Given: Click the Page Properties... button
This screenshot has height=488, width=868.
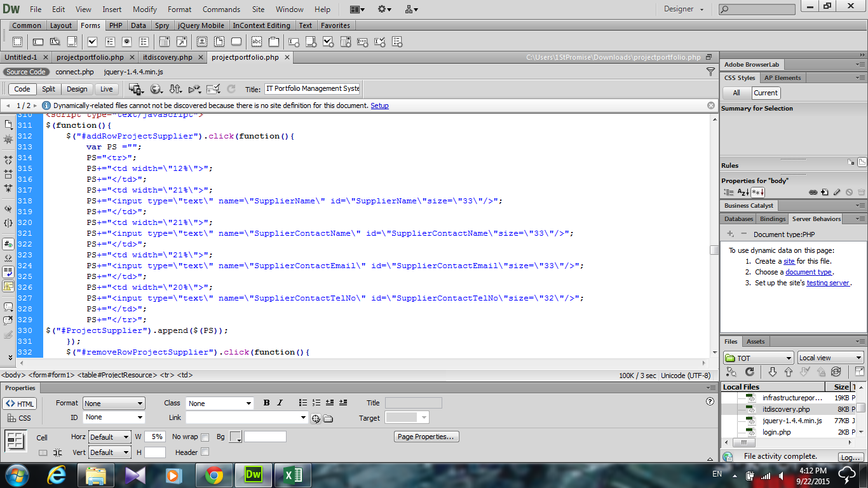Looking at the screenshot, I should (426, 437).
